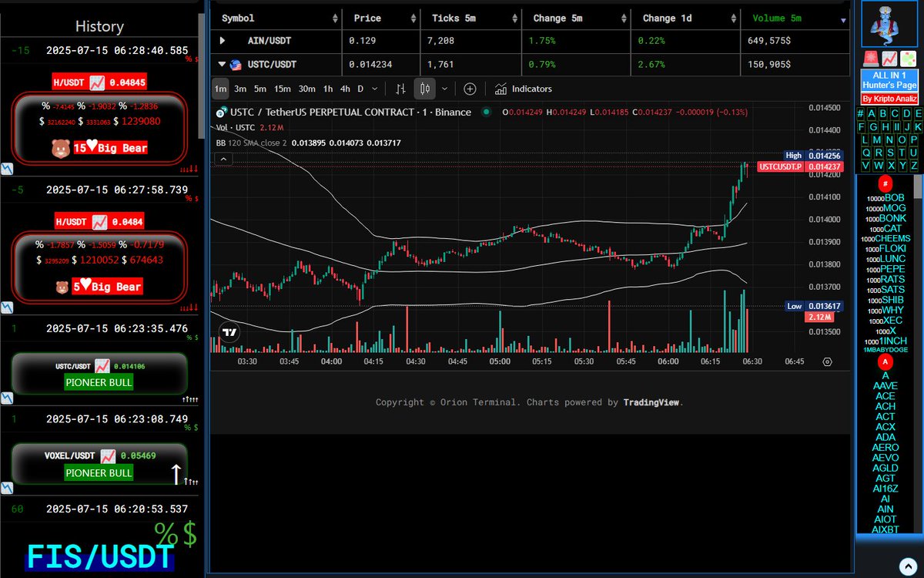The width and height of the screenshot is (924, 578).
Task: Click the blue genie avatar image
Action: click(889, 25)
